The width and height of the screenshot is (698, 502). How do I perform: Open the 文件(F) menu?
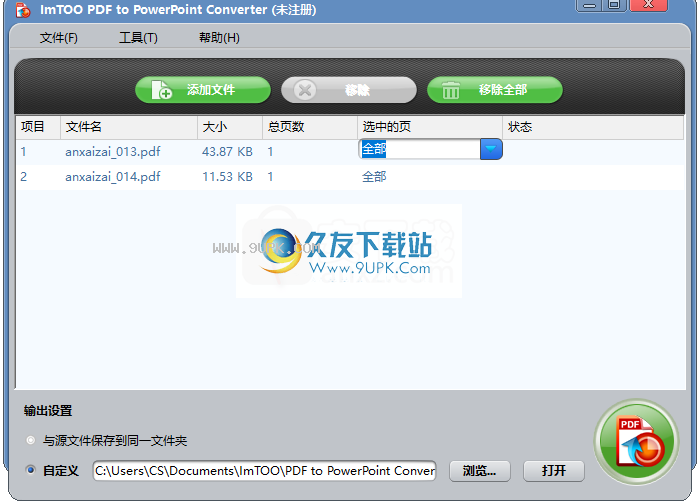[58, 38]
